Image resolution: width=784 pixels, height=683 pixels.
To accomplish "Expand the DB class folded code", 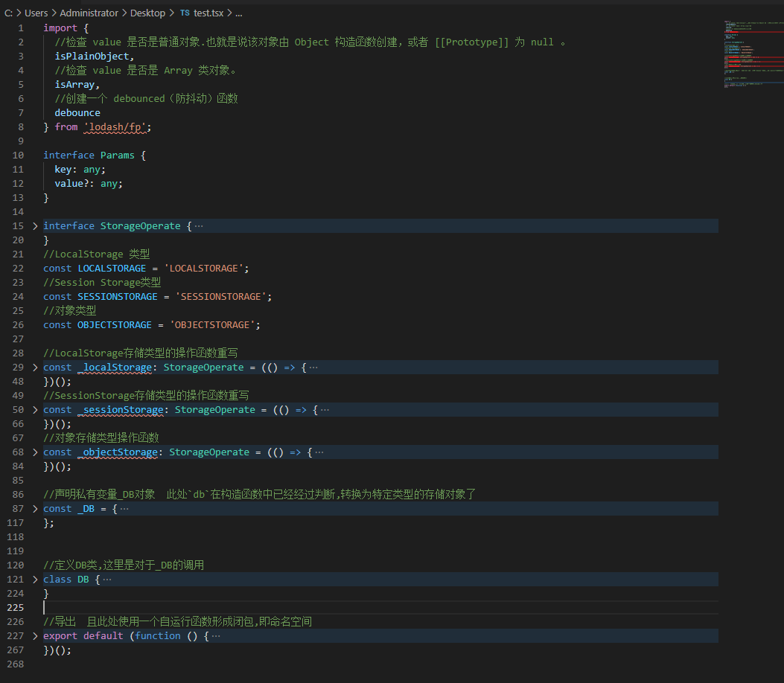I will tap(35, 579).
